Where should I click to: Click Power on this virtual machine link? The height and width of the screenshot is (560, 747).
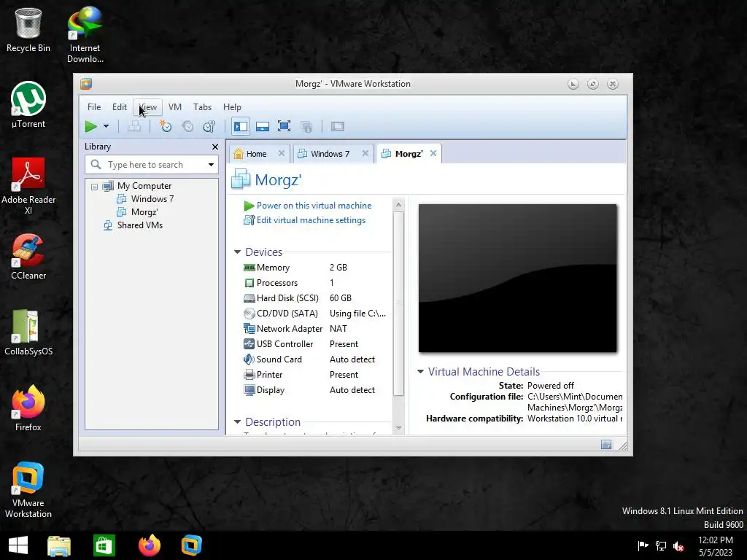pyautogui.click(x=314, y=206)
